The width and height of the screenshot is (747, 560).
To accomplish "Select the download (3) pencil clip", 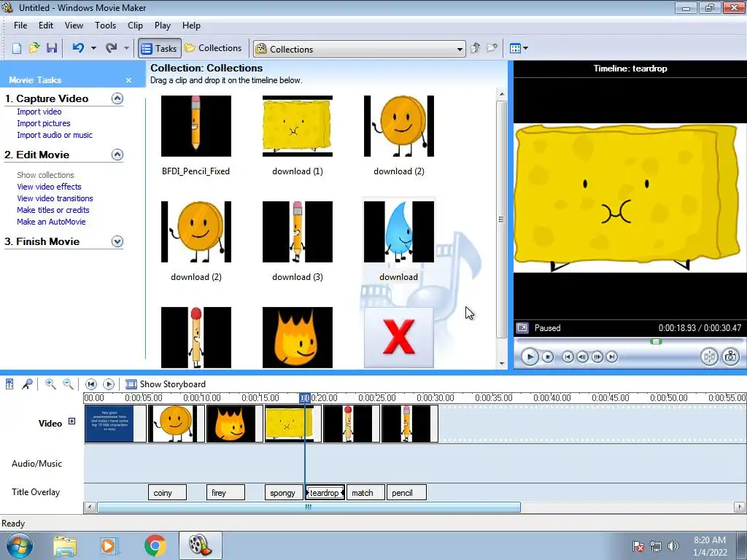I will (298, 231).
